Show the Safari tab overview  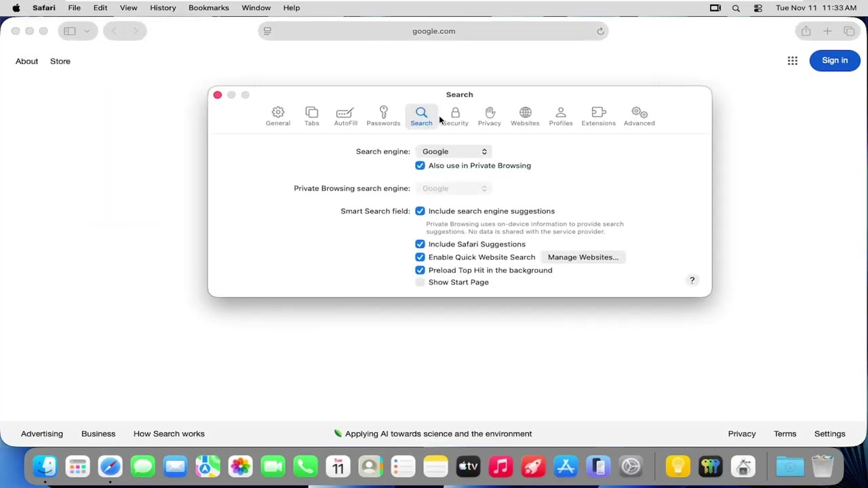[849, 31]
